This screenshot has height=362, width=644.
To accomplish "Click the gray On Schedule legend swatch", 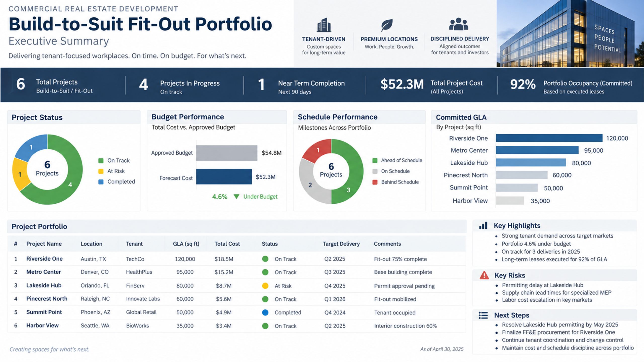I will (x=375, y=171).
